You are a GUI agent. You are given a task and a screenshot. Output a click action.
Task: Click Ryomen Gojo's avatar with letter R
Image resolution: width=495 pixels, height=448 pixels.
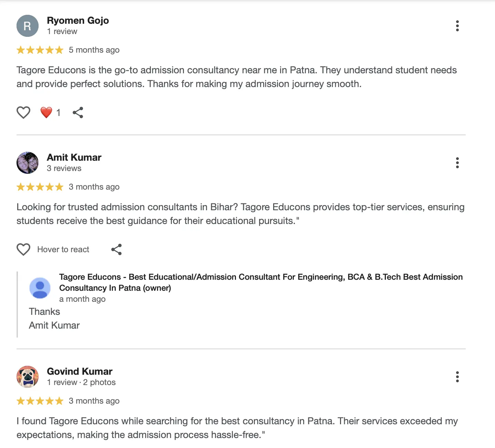[x=28, y=26]
